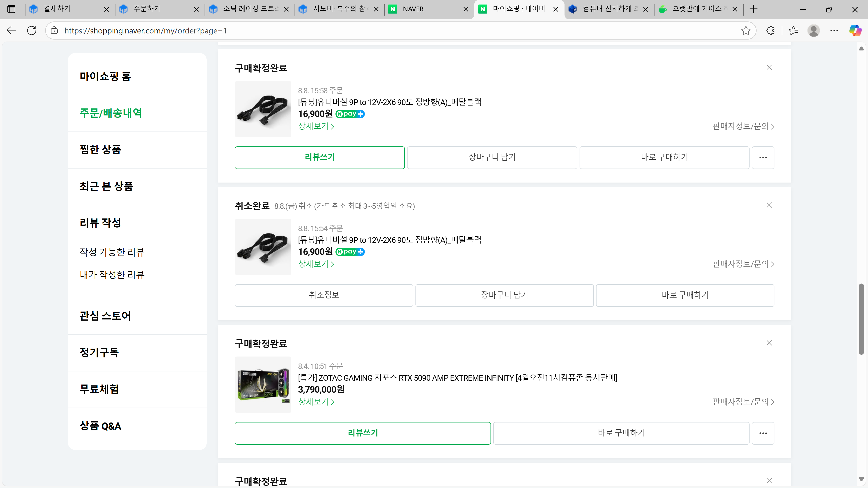Bookmark this page with the star icon

[x=746, y=31]
